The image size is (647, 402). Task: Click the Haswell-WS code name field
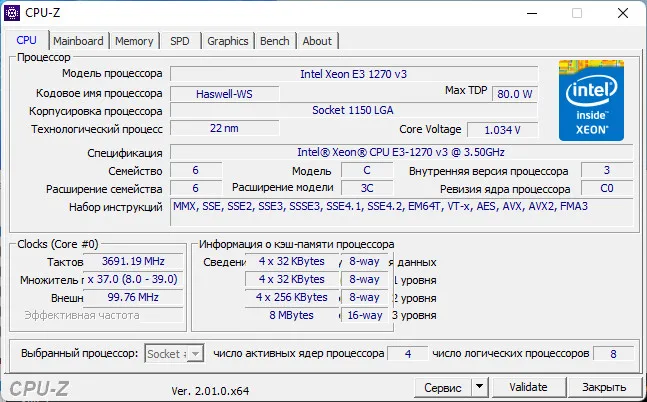[x=224, y=94]
